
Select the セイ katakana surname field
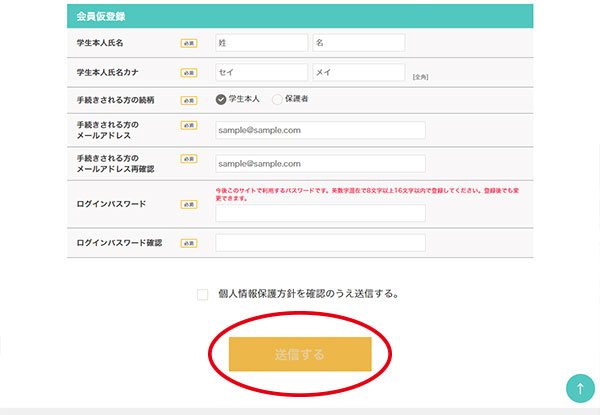[261, 72]
